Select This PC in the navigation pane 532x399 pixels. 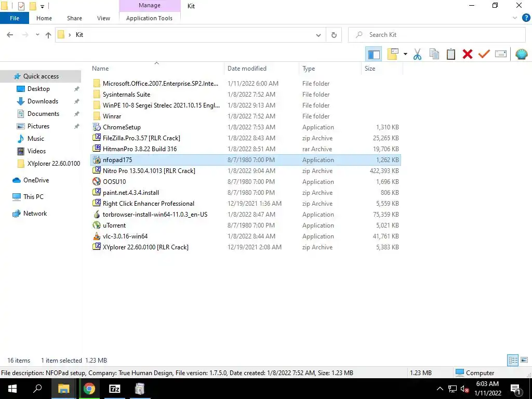pos(33,197)
